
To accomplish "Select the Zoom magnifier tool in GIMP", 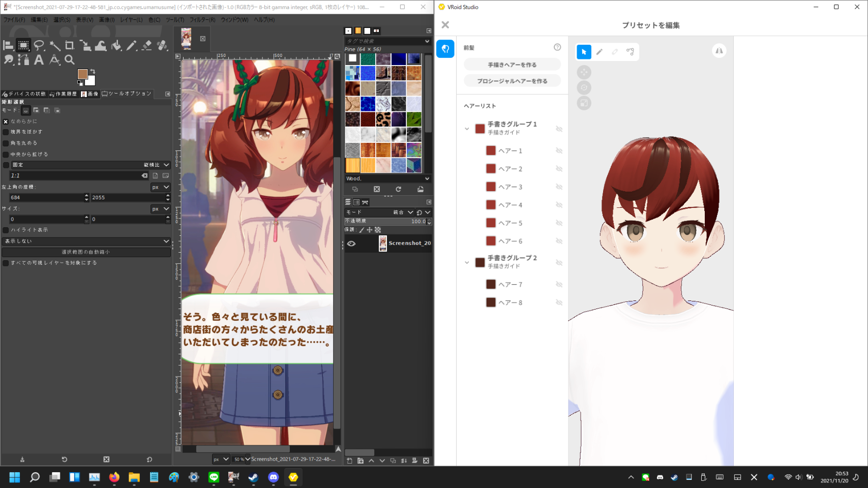I will pyautogui.click(x=70, y=60).
